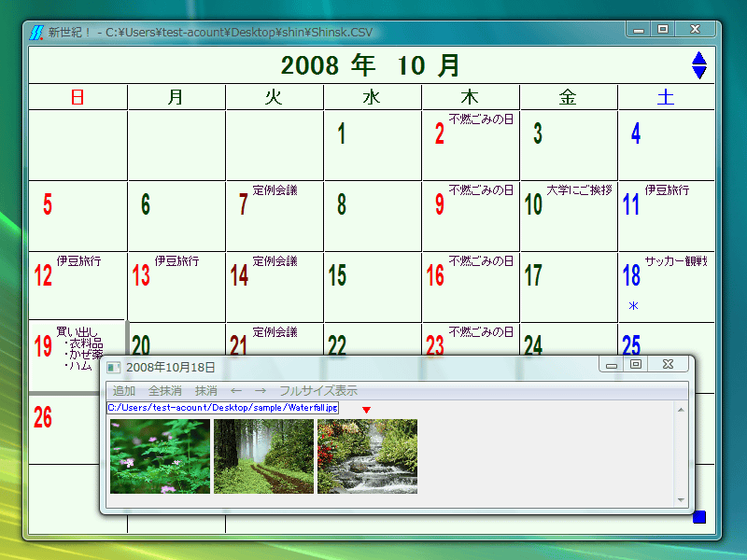
Task: Select October 26 cell
Action: click(64, 429)
